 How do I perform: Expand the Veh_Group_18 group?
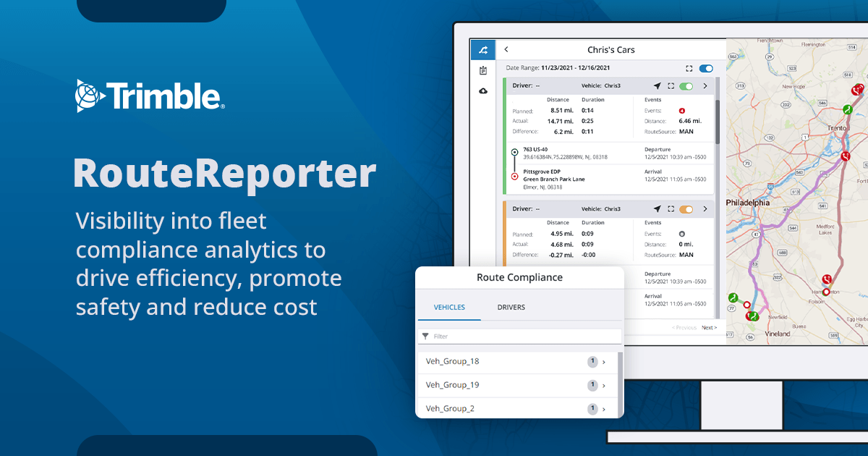tap(603, 362)
